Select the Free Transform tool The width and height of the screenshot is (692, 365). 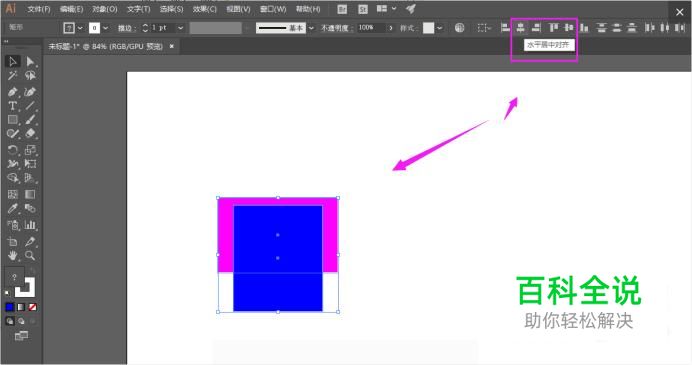30,164
